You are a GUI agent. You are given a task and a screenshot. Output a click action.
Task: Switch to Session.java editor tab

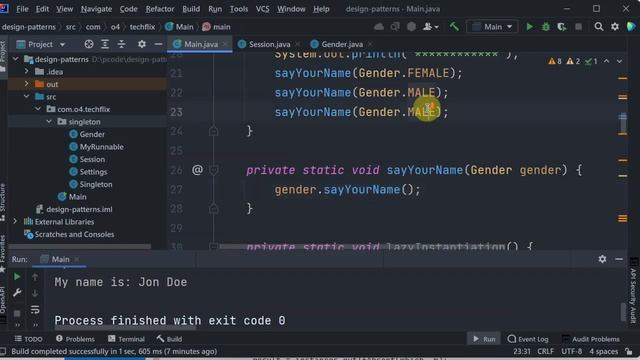[x=269, y=44]
